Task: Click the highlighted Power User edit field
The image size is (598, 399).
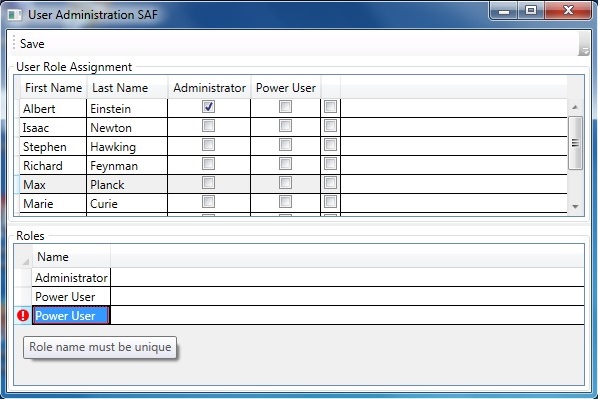Action: 71,315
